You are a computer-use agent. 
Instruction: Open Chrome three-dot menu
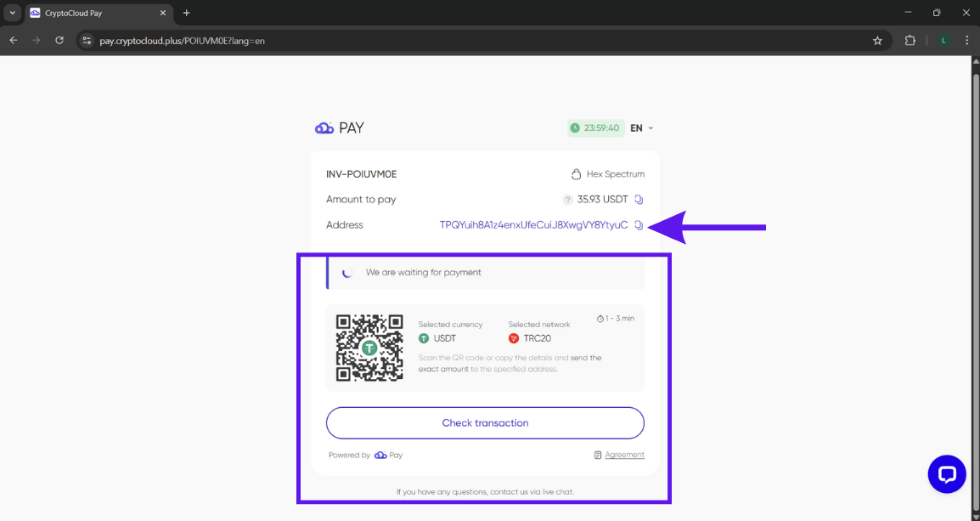click(x=967, y=40)
